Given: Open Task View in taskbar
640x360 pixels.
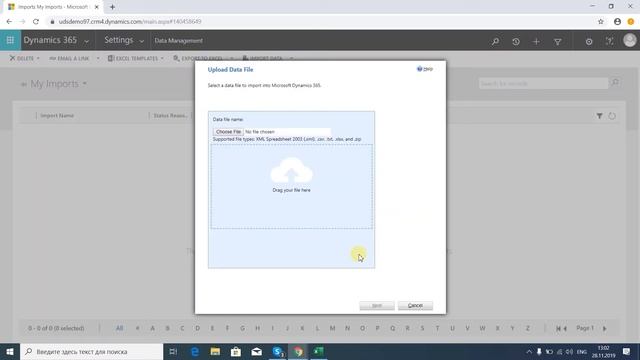Looking at the screenshot, I should (x=173, y=351).
